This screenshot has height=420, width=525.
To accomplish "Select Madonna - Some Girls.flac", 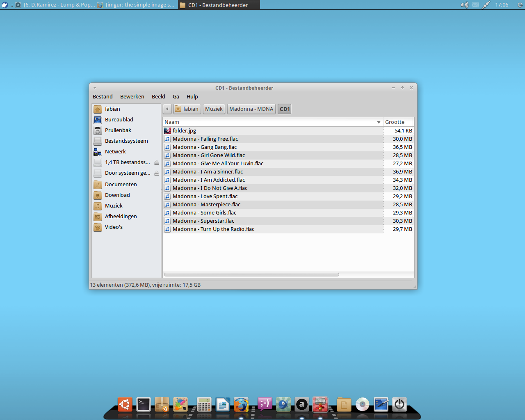I will [288, 213].
